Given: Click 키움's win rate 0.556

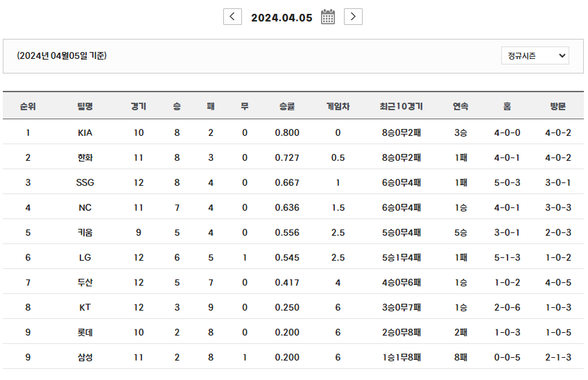Looking at the screenshot, I should tap(287, 232).
